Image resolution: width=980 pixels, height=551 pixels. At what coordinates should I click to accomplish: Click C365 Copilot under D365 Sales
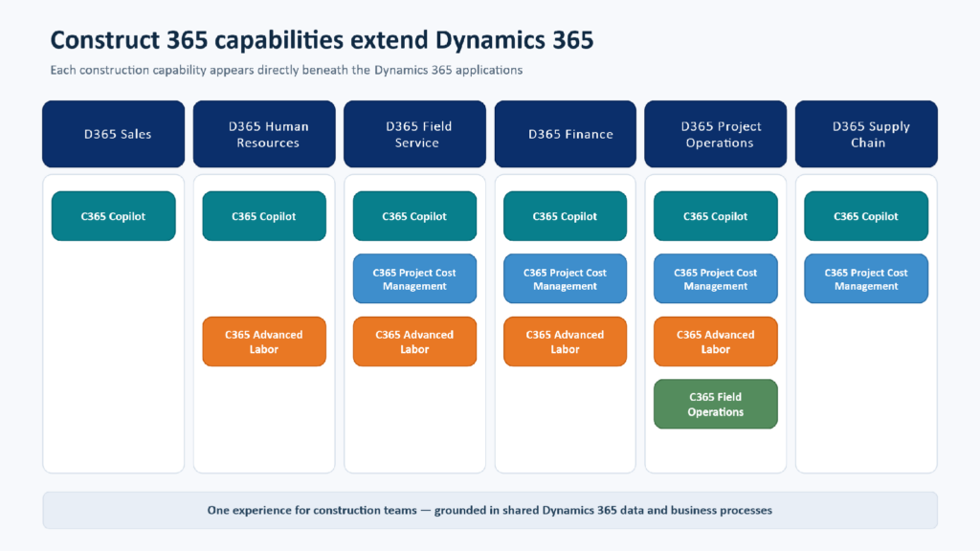(113, 216)
